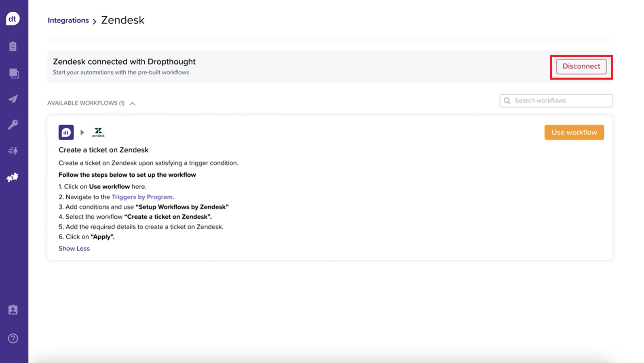Viewport: 644px width, 363px height.
Task: Open the clipboard surveys icon in sidebar
Action: click(x=13, y=46)
